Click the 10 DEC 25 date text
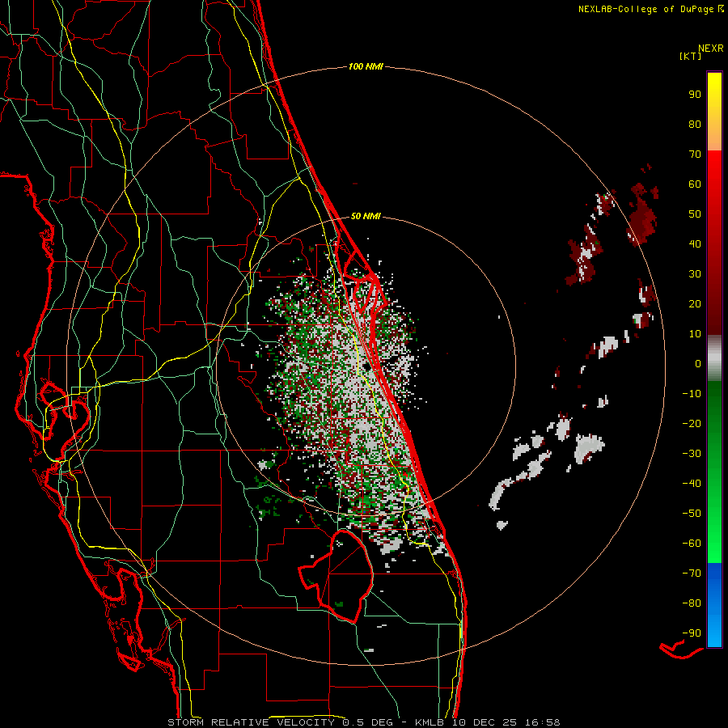728x728 pixels. (x=485, y=722)
